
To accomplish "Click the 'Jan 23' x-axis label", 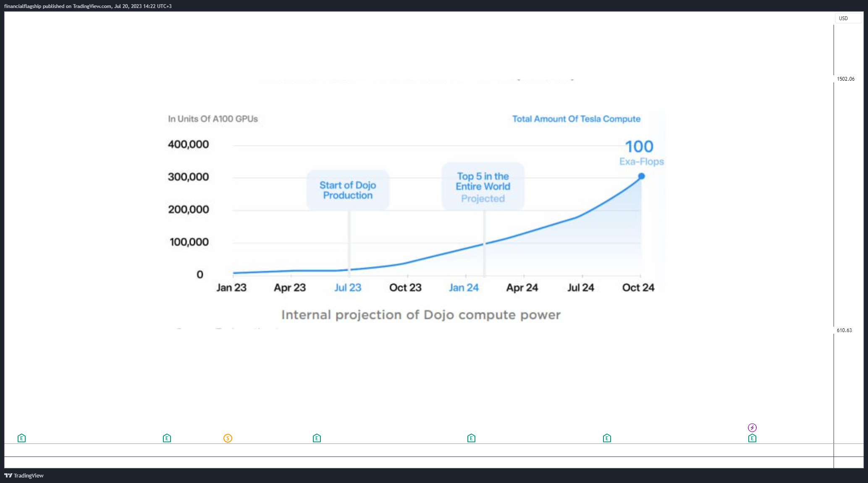I will click(231, 288).
